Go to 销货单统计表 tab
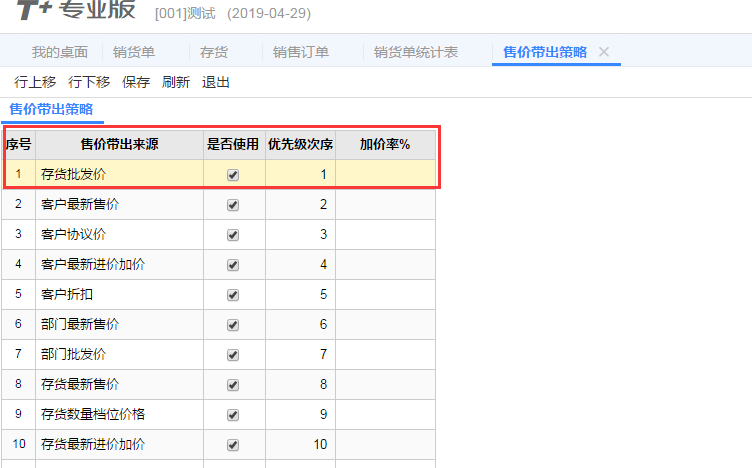 [416, 52]
